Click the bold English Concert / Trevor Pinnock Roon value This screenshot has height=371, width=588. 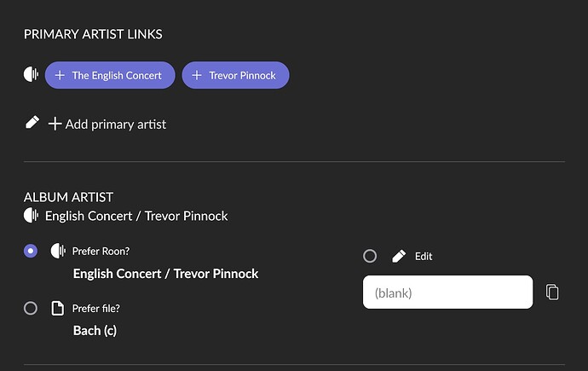point(166,274)
